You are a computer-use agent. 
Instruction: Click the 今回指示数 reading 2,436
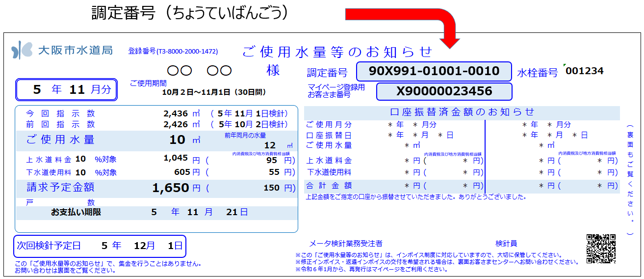176,113
